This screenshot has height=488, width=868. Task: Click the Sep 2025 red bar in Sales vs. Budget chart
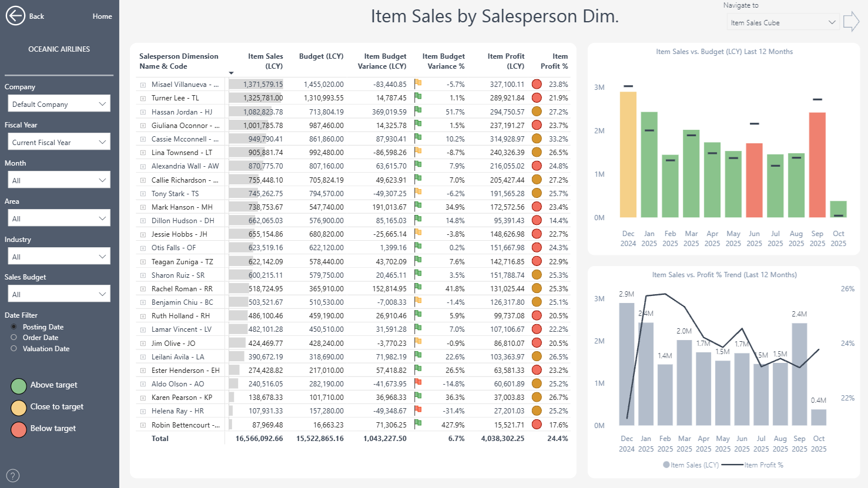point(817,164)
